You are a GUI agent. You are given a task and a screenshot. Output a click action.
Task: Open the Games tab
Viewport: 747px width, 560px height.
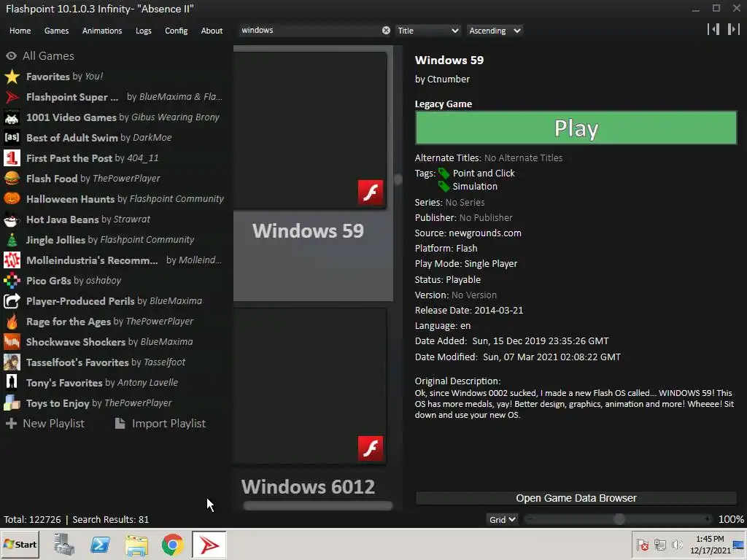click(x=56, y=31)
